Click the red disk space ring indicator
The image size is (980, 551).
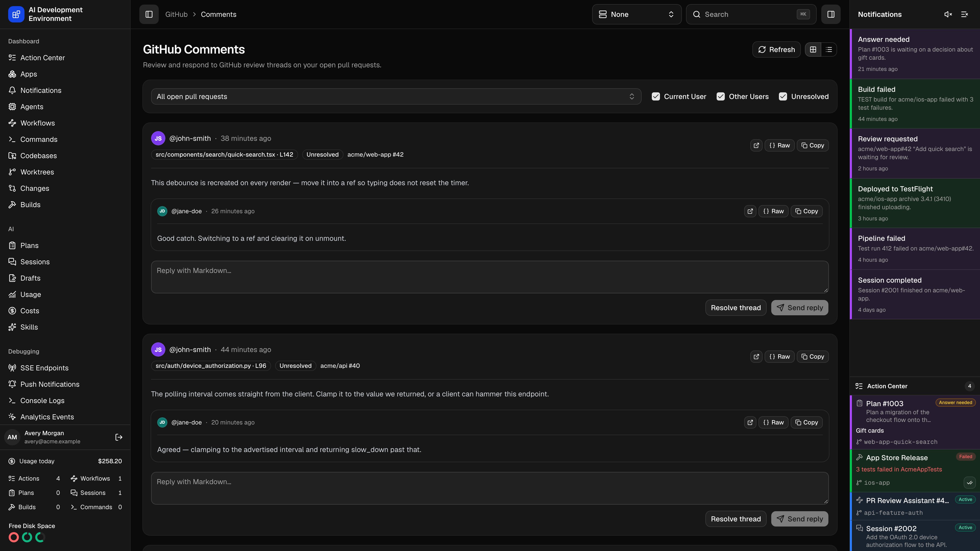coord(14,537)
